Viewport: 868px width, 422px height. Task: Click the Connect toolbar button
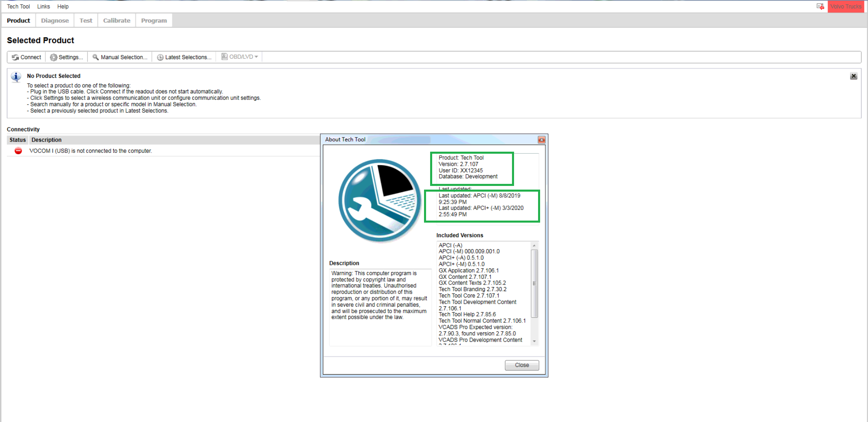tap(26, 57)
